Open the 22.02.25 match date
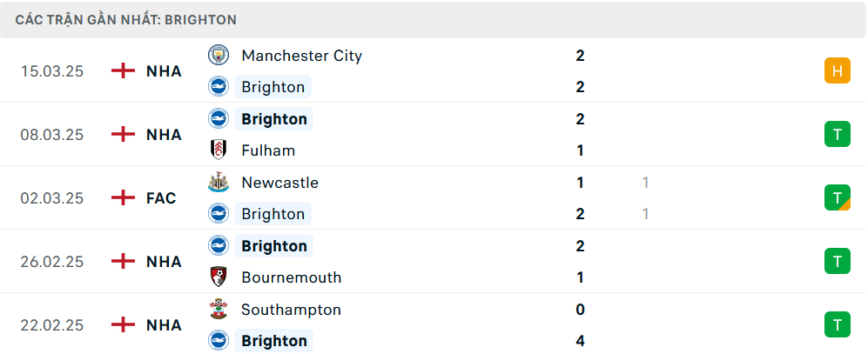This screenshot has height=354, width=868. [52, 324]
